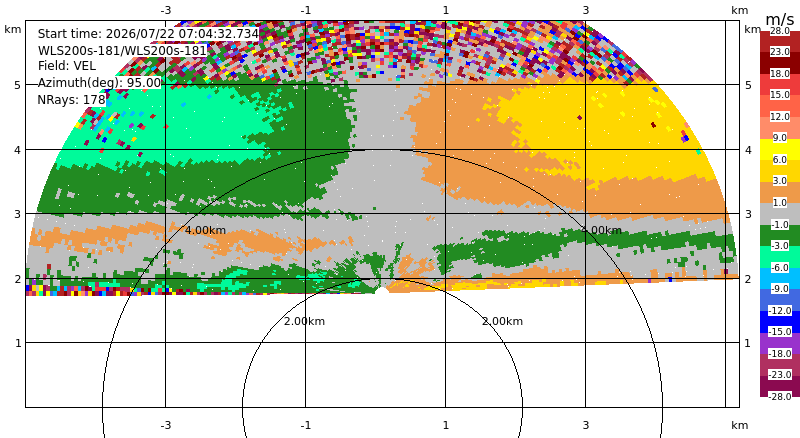800x438 pixels.
Task: Click the top axis tick label 3
Action: [x=585, y=10]
